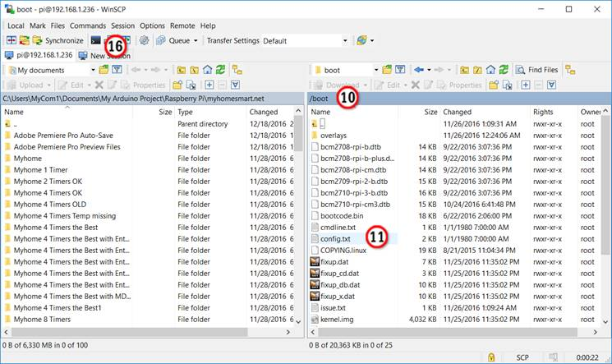Click the local panel filter icon
This screenshot has width=612, height=364.
point(117,70)
